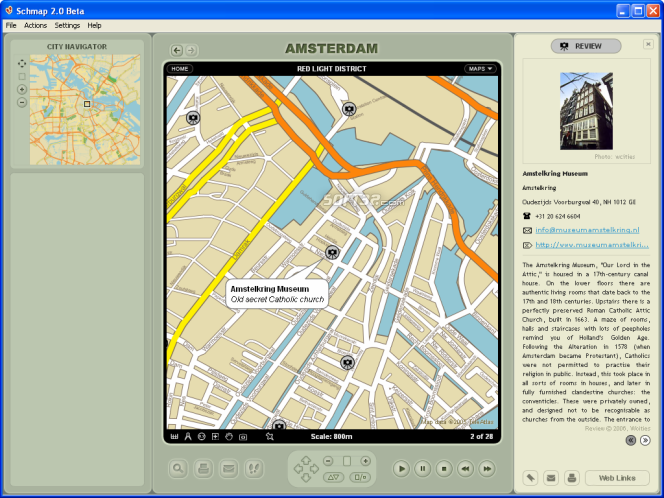The width and height of the screenshot is (664, 498).
Task: Click the plus-in-box icon on the map toolbar
Action: pos(215,437)
